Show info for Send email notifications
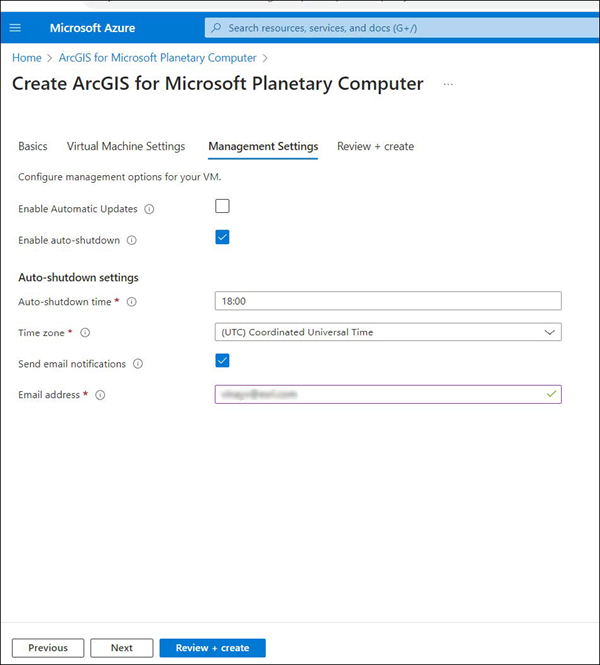The width and height of the screenshot is (600, 665). pos(138,364)
